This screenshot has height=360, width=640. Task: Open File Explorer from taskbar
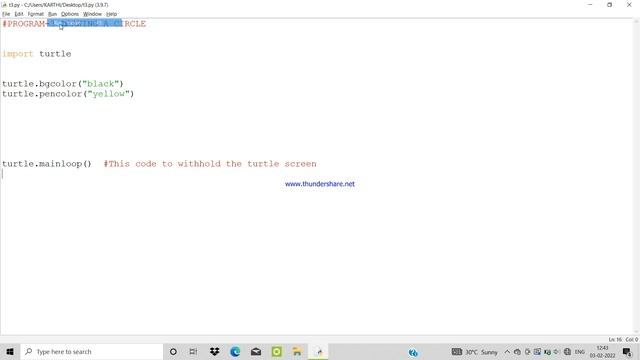[x=297, y=351]
